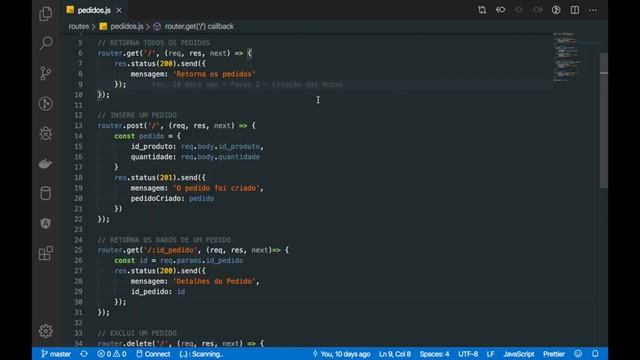This screenshot has width=640, height=360.
Task: Open the More Actions ellipsis menu
Action: (x=593, y=10)
